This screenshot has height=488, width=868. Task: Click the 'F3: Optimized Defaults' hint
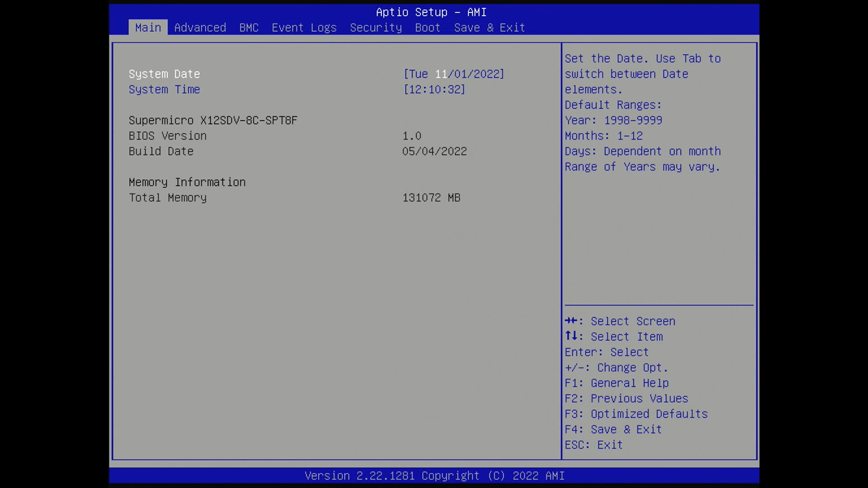pos(636,414)
